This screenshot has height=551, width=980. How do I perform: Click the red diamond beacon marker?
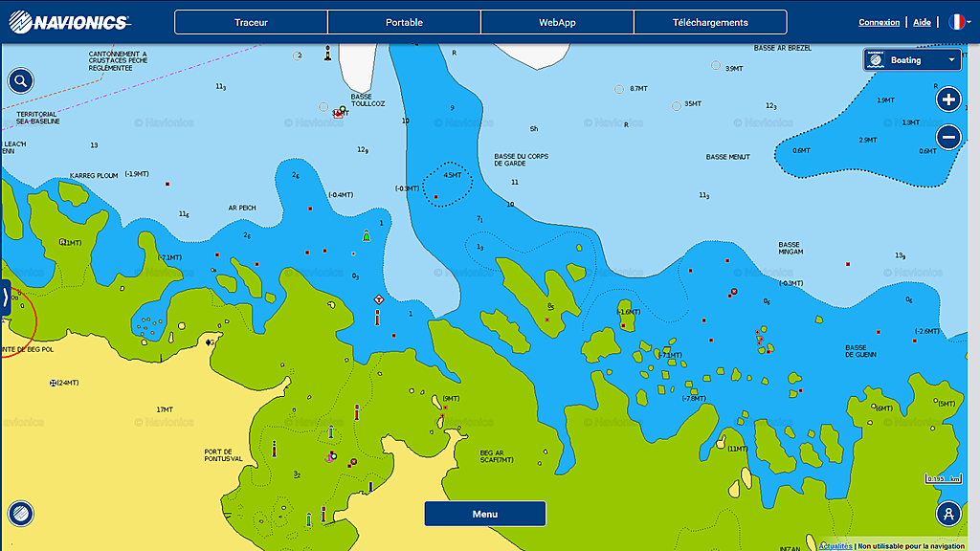[378, 300]
